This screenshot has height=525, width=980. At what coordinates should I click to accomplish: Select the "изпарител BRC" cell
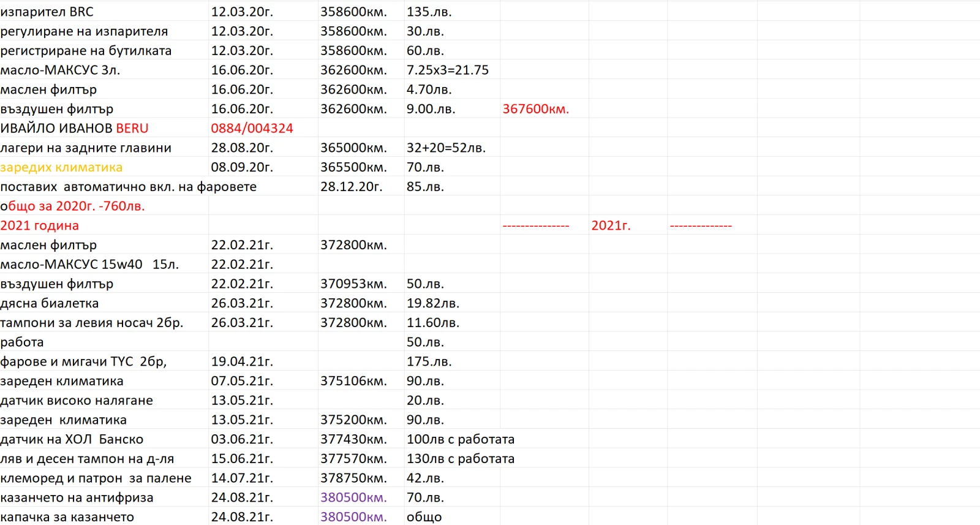click(47, 12)
